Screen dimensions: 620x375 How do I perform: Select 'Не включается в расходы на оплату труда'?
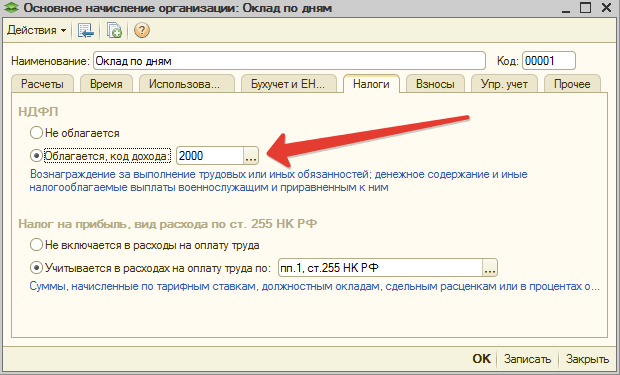[x=36, y=245]
